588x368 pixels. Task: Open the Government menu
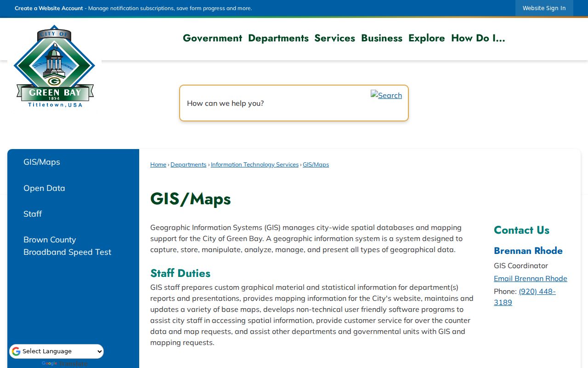(212, 38)
